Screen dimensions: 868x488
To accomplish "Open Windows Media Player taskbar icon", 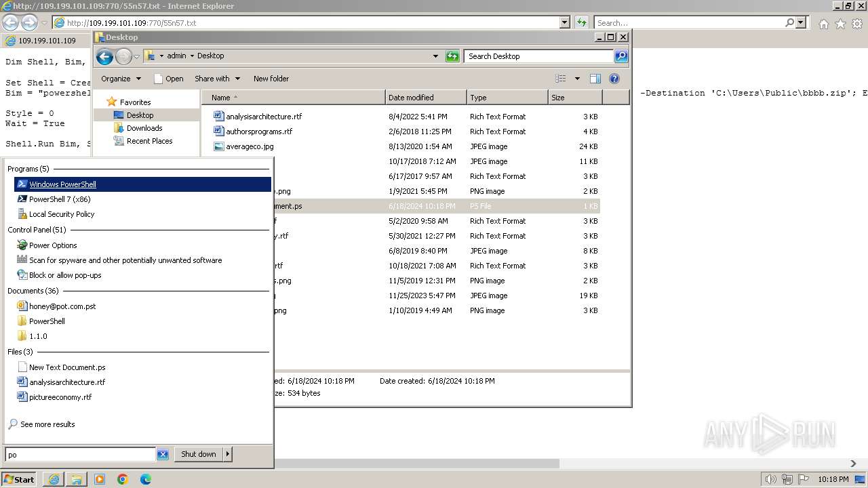I will [x=100, y=479].
